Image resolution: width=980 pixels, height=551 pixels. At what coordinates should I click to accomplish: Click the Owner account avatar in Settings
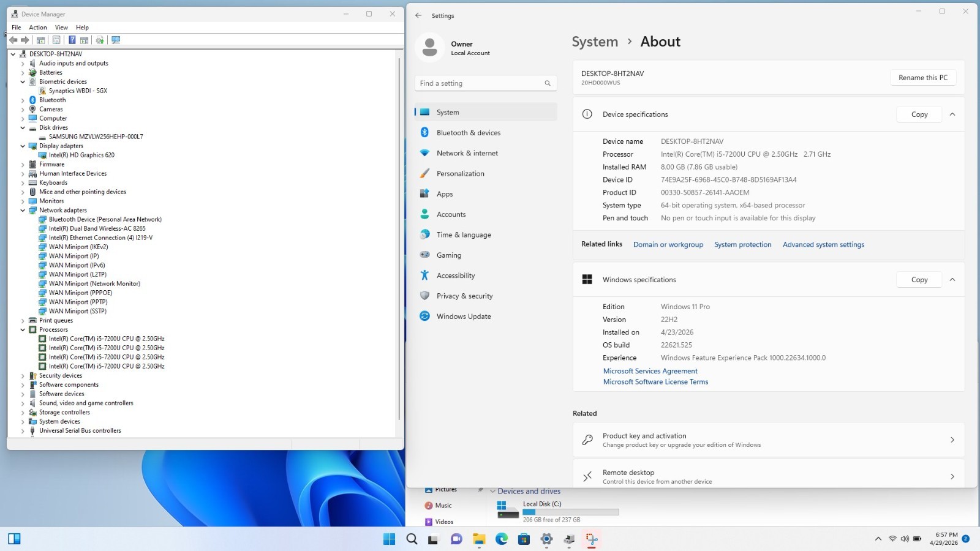(430, 48)
